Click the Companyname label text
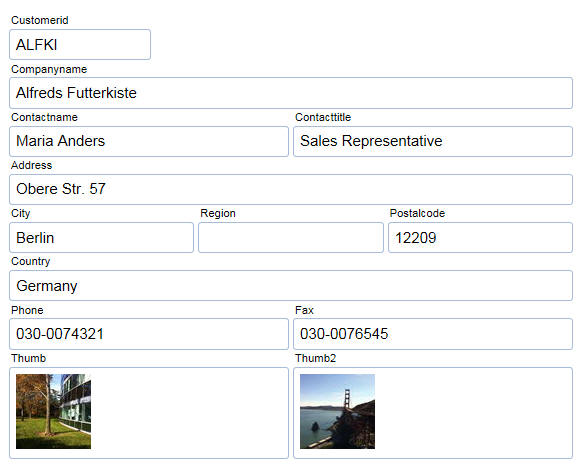This screenshot has height=471, width=587. click(x=49, y=69)
